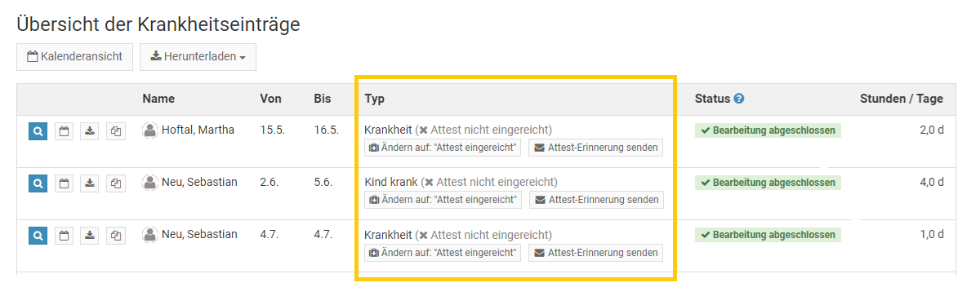Download the Neu, Sebastian 4.7. entry
980x296 pixels.
pos(90,236)
